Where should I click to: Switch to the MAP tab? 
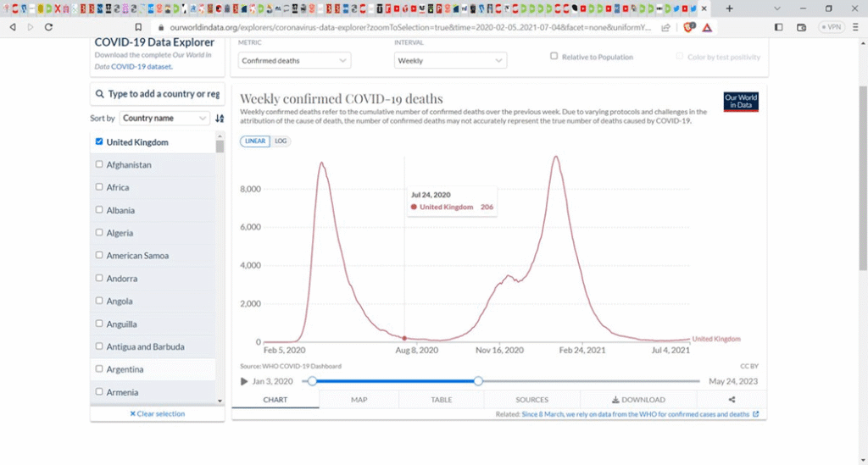359,399
